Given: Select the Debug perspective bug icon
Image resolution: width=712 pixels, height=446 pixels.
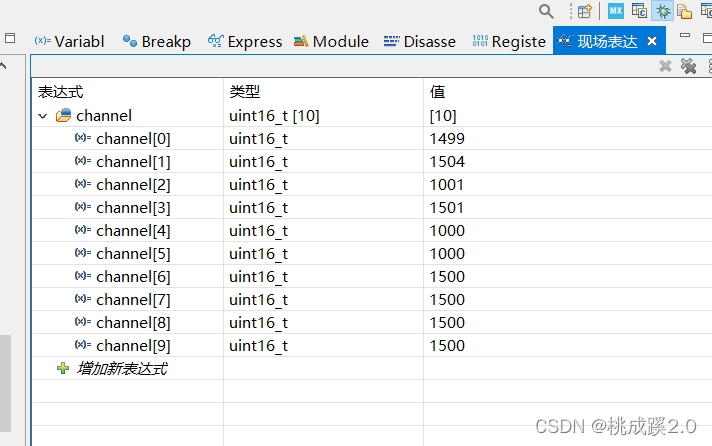Looking at the screenshot, I should 662,11.
